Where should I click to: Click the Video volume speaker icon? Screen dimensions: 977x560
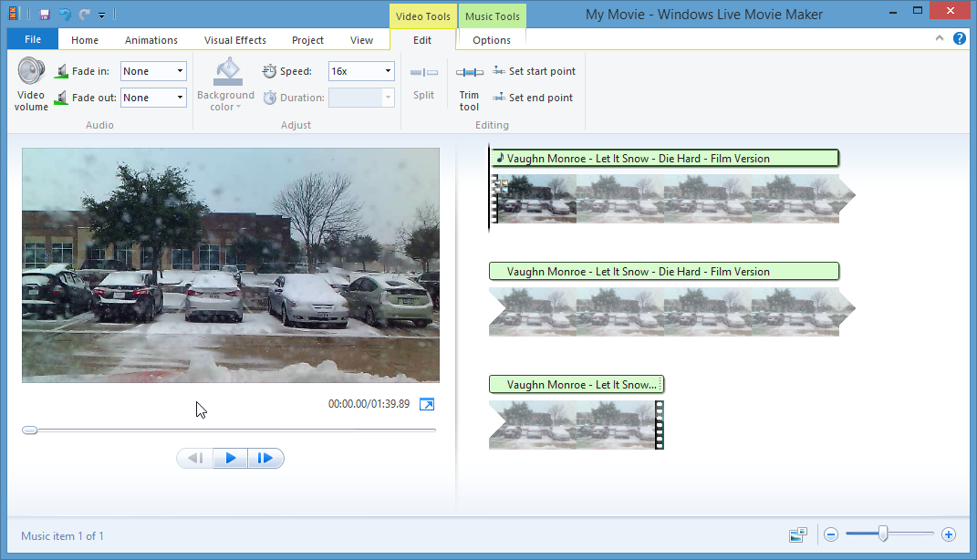(31, 72)
